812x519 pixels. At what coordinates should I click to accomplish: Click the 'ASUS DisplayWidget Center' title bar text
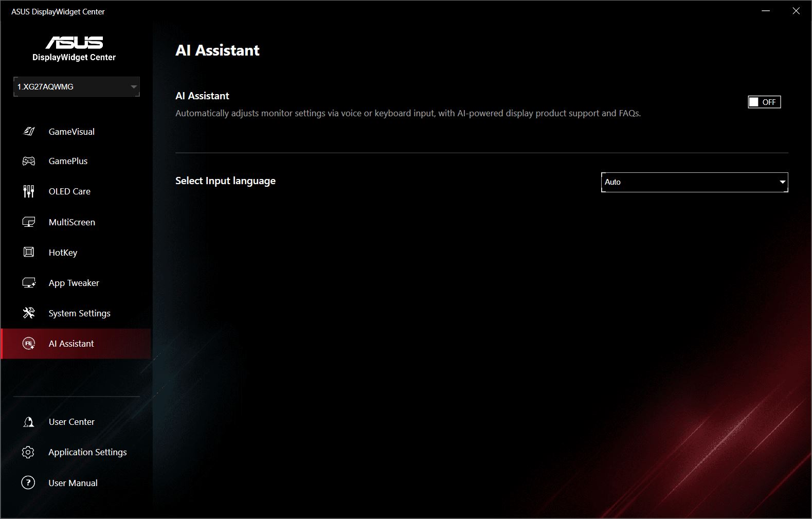58,11
